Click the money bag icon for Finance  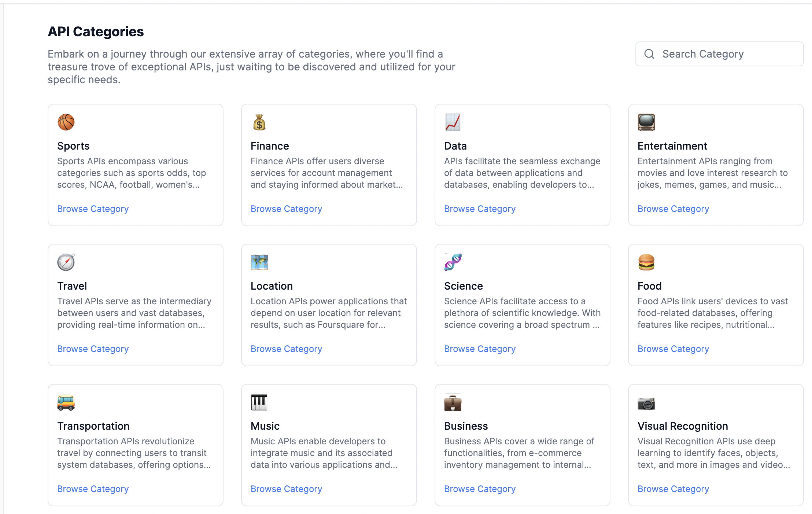(x=259, y=122)
